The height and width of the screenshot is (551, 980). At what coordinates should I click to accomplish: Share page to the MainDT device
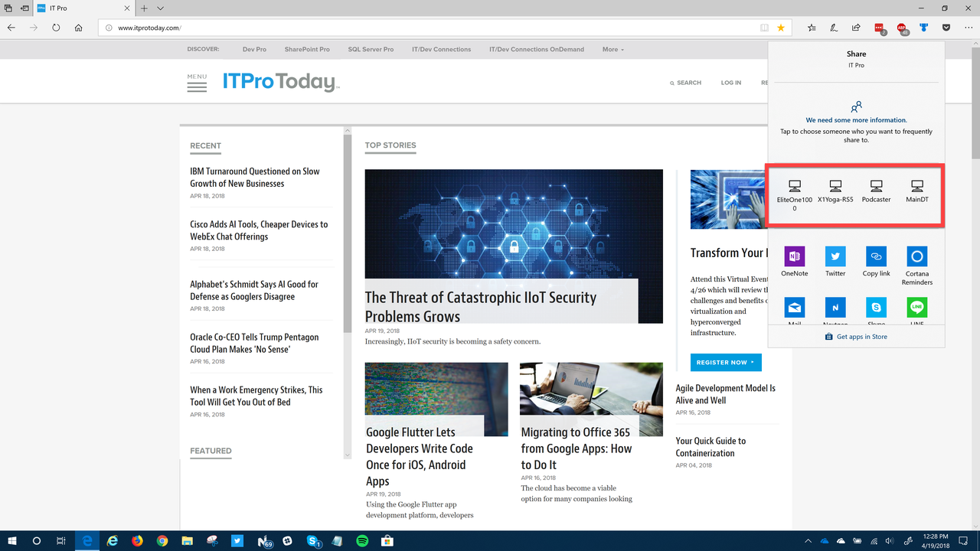917,191
